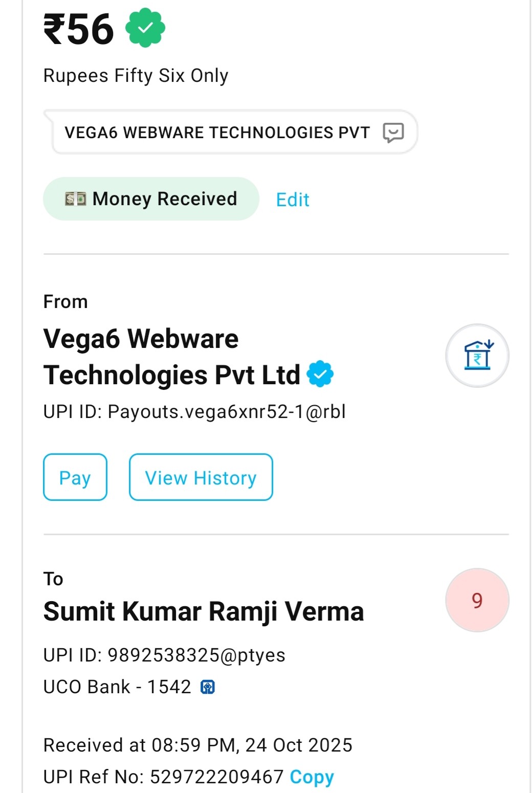
Task: Select the Money Received tag chip
Action: coord(151,199)
